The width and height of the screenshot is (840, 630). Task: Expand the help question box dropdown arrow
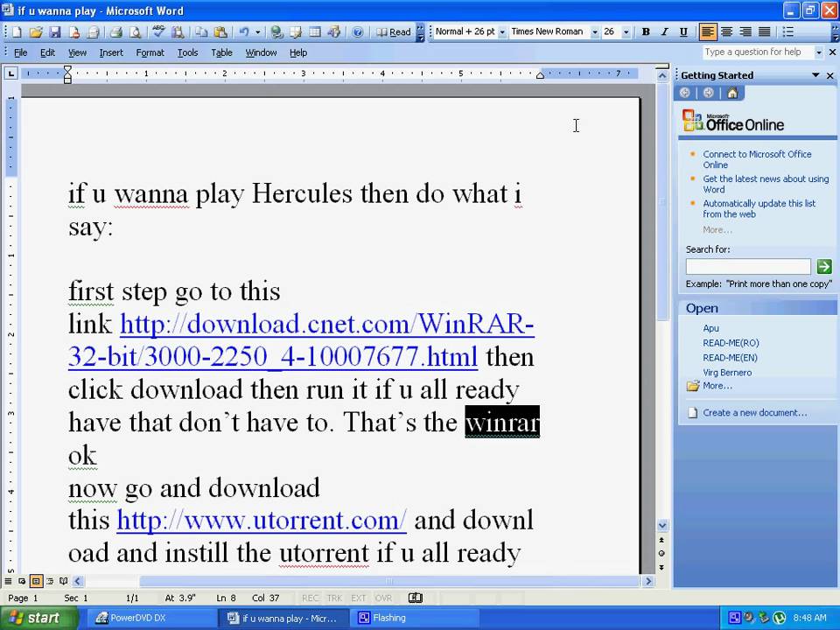coord(818,52)
